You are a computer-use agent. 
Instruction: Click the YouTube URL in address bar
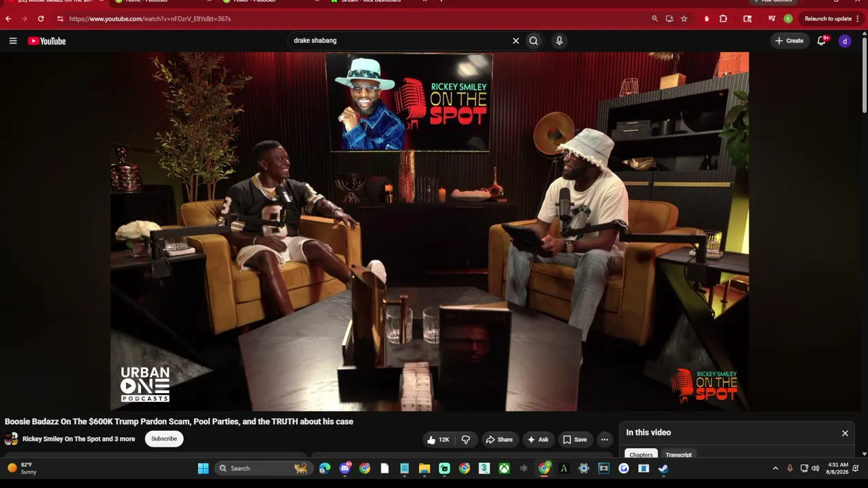150,19
